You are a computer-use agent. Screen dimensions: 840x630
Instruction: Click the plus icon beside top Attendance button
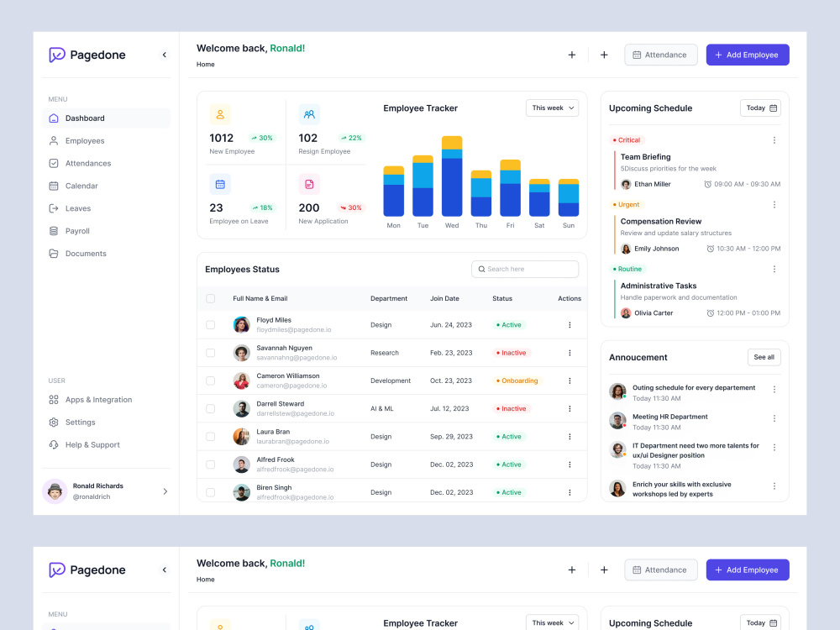coord(604,55)
